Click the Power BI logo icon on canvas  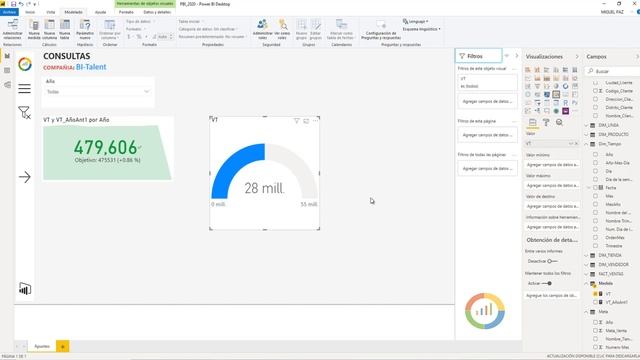25,289
